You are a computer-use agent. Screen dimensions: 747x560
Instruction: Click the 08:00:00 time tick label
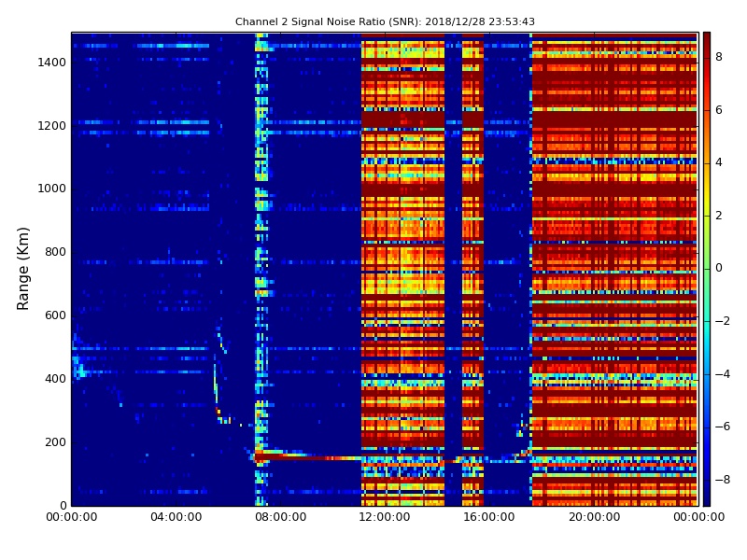click(x=281, y=517)
